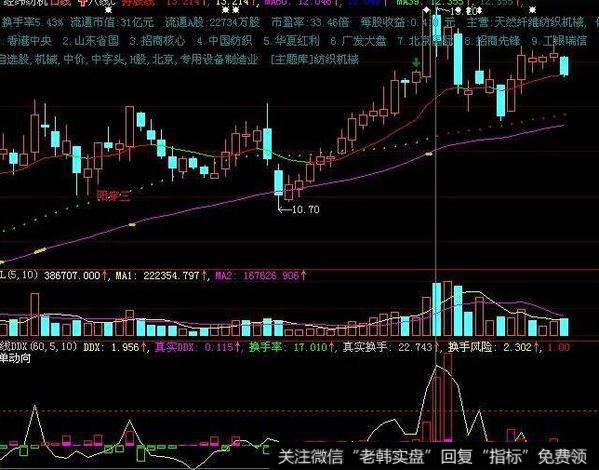Click the rightmost cyan candlestick on the price chart
Image resolution: width=599 pixels, height=470 pixels.
(x=564, y=66)
